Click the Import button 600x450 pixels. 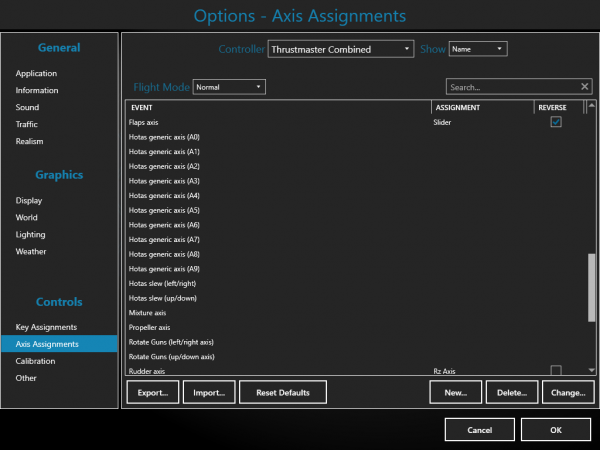[x=211, y=393]
